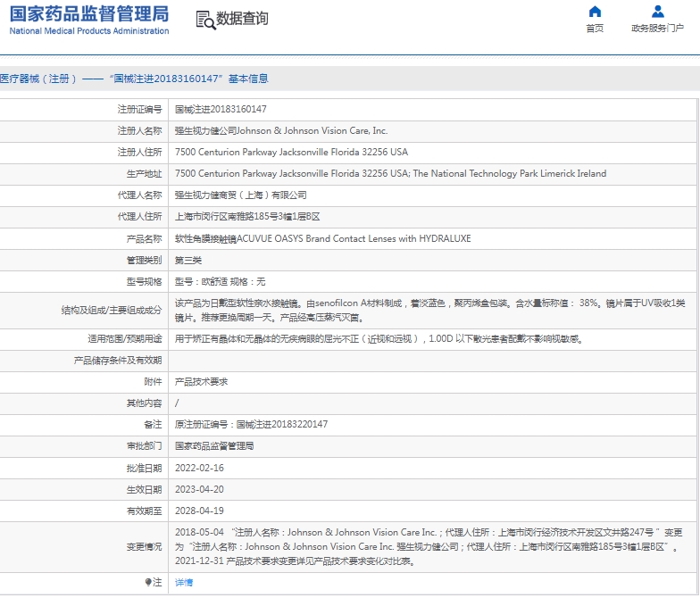
Task: Click the 变更情况 row label
Action: click(x=145, y=546)
